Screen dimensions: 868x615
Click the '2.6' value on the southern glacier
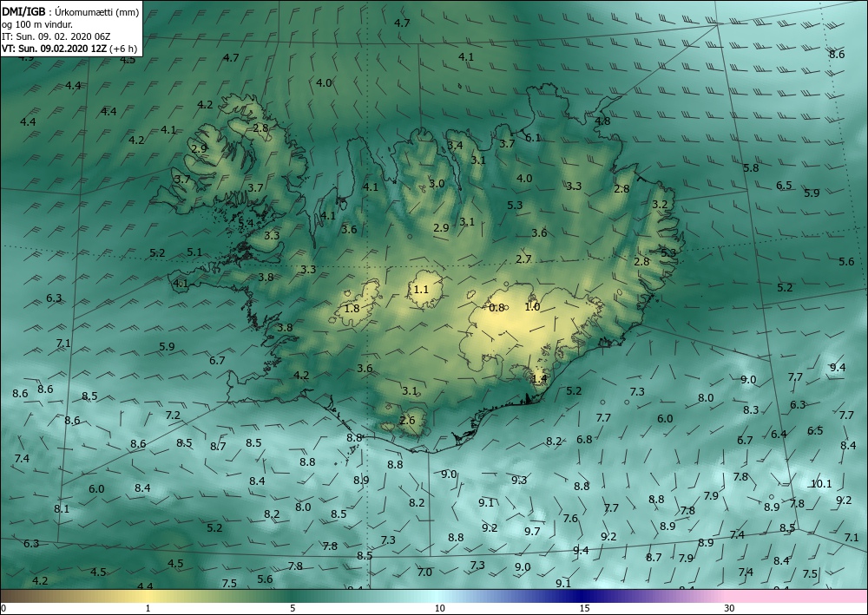tap(407, 421)
